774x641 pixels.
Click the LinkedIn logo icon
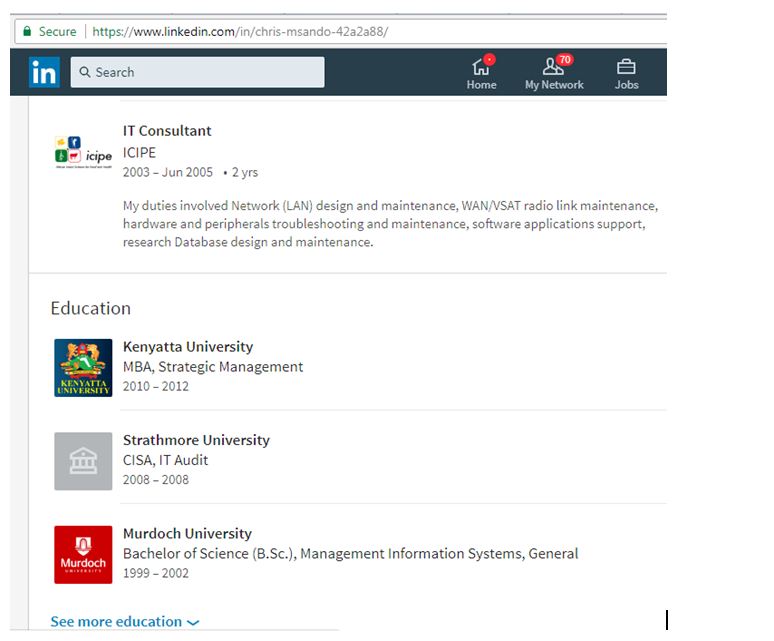[x=44, y=72]
